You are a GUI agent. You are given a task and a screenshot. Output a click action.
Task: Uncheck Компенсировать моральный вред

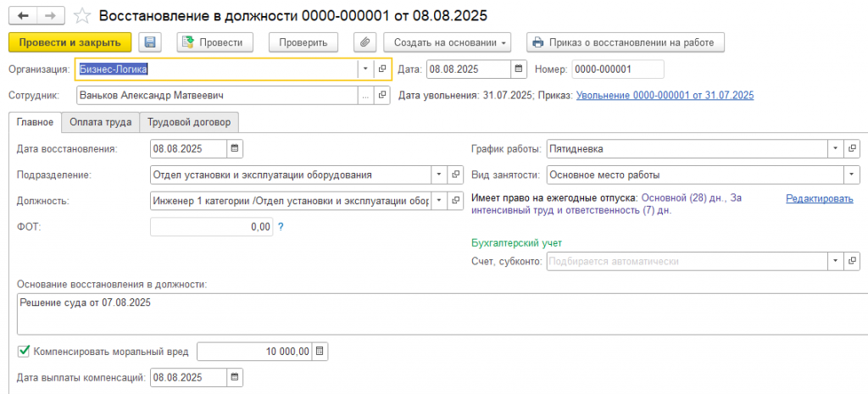[x=23, y=351]
